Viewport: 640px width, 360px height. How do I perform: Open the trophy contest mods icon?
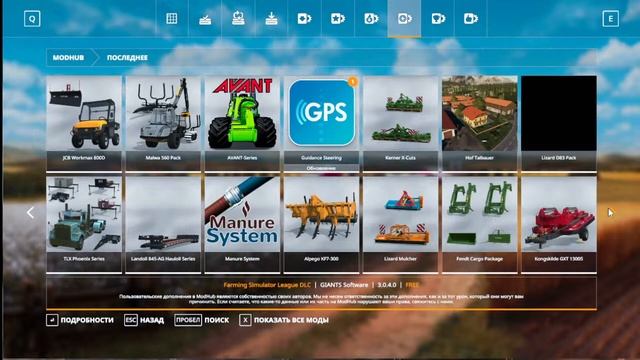[x=438, y=18]
